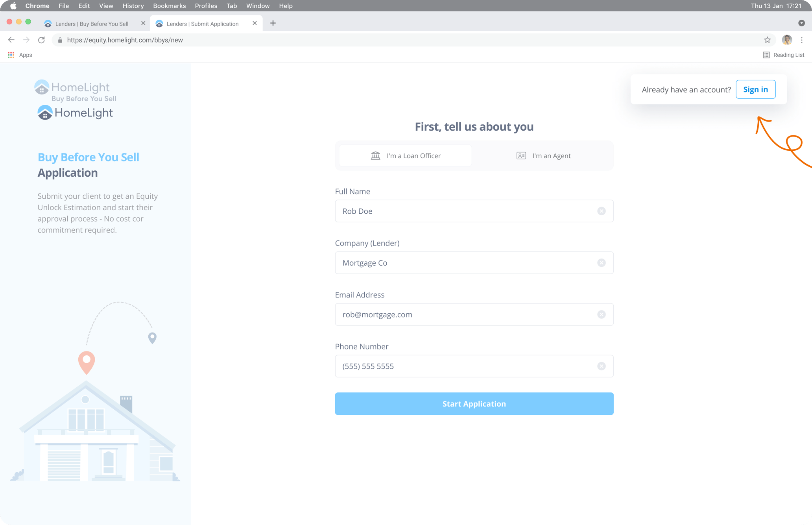Open the Bookmarks menu
Viewport: 812px width, 525px height.
click(x=169, y=6)
